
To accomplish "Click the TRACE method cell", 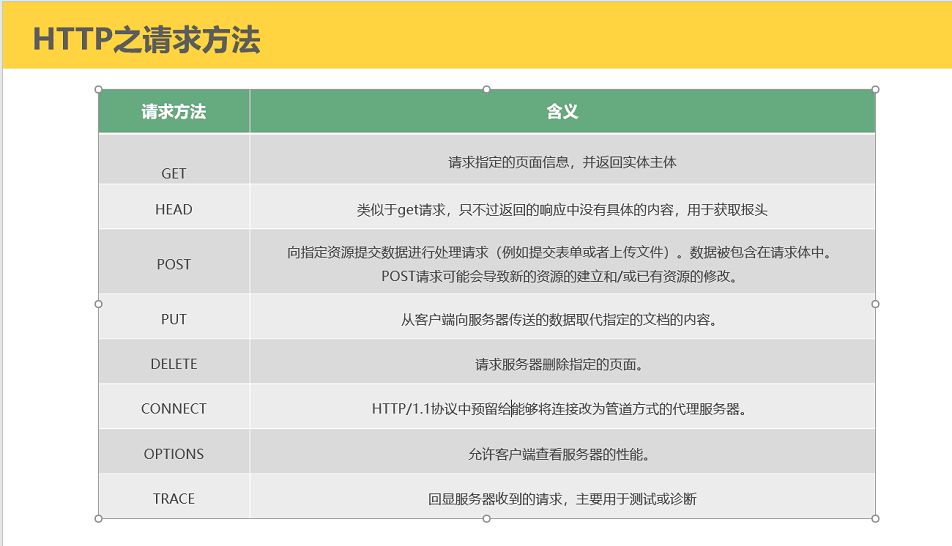I will point(174,498).
